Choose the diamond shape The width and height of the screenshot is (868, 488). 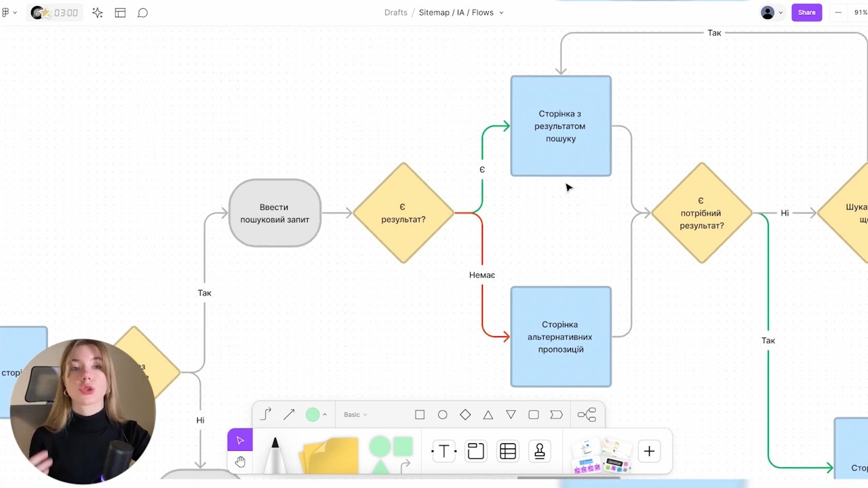tap(465, 415)
